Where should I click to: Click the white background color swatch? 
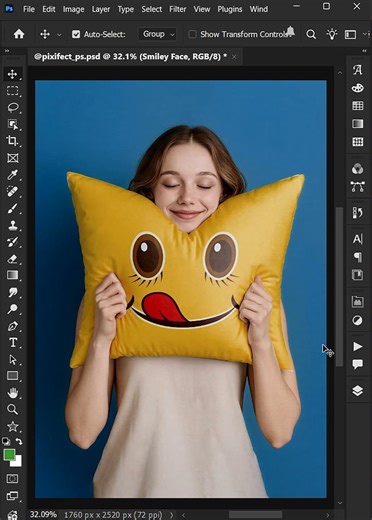point(17,463)
